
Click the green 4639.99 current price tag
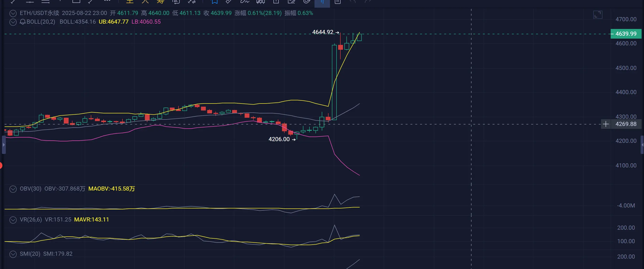[626, 34]
